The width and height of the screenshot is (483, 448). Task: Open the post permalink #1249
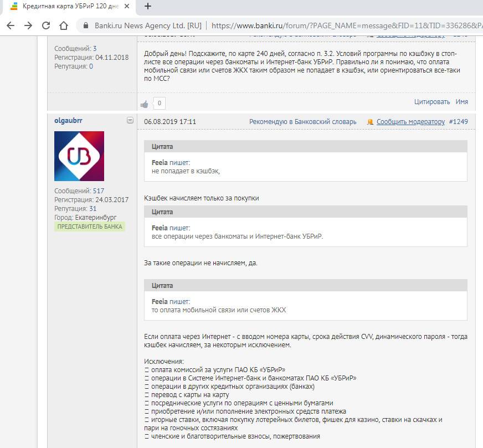tap(458, 122)
